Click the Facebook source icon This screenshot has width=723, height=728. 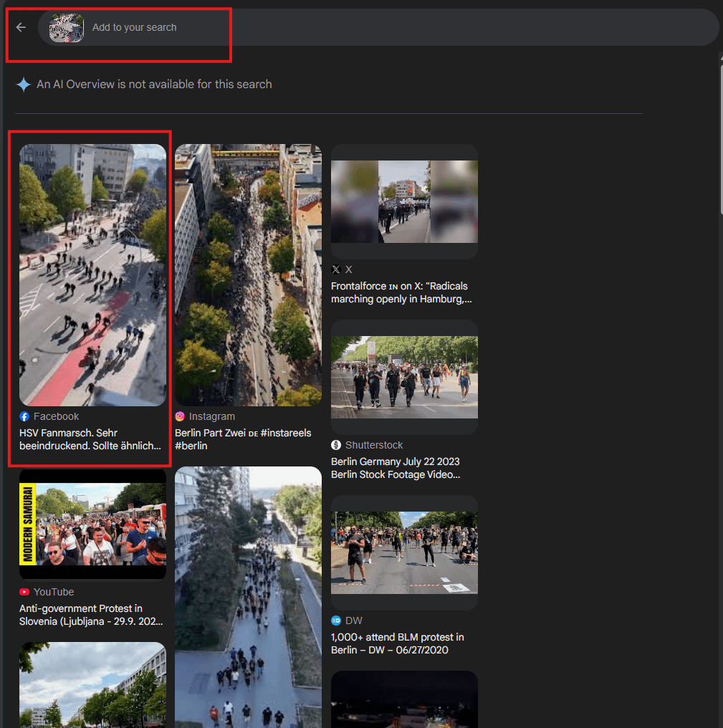click(24, 416)
